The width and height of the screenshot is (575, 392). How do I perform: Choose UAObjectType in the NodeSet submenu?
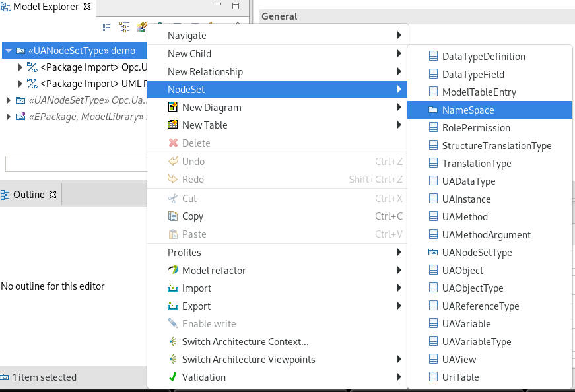coord(473,288)
